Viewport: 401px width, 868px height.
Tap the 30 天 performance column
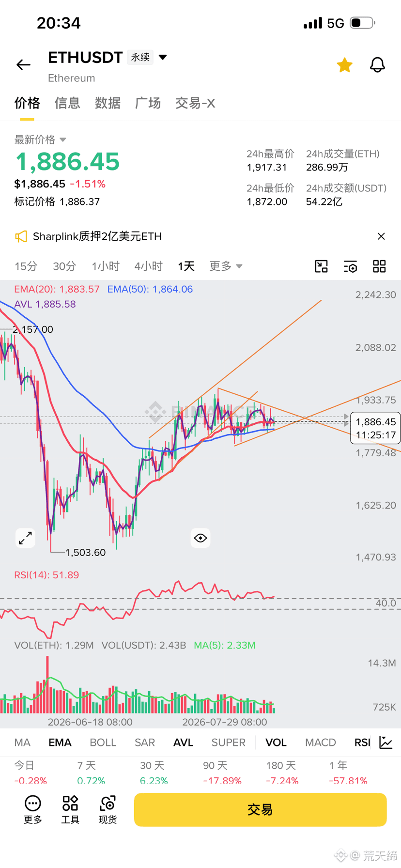pyautogui.click(x=154, y=773)
